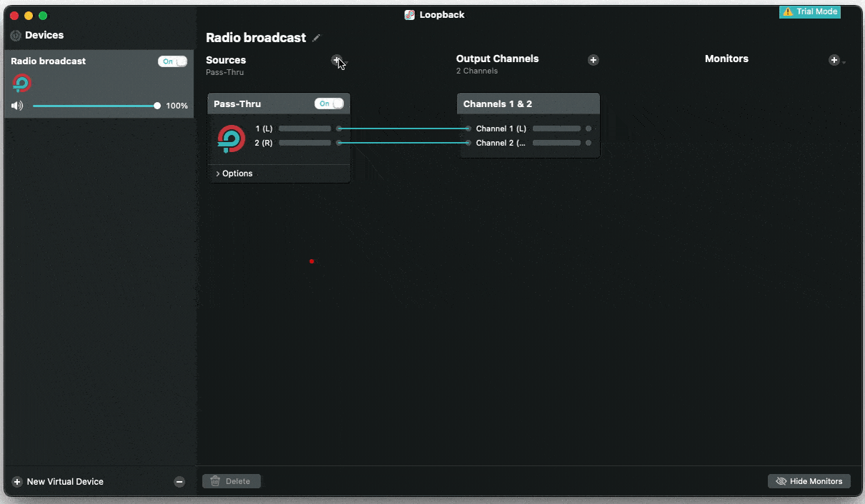
Task: Click the minus icon to remove the device
Action: [179, 481]
